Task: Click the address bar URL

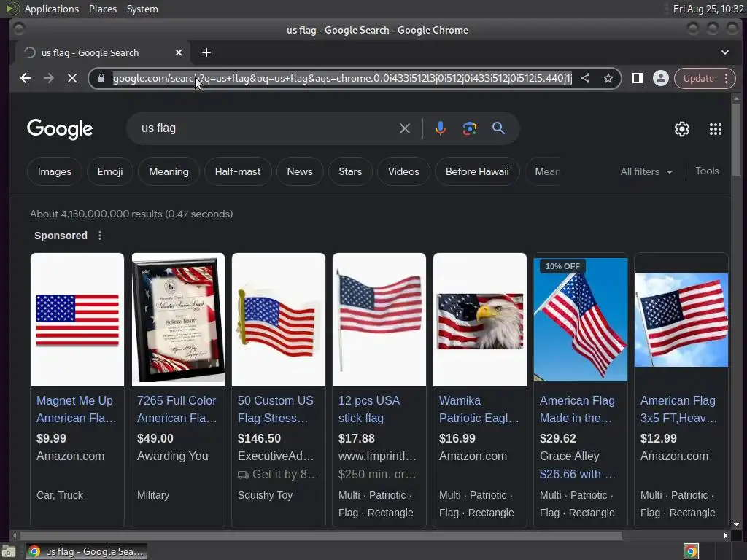Action: tap(342, 78)
